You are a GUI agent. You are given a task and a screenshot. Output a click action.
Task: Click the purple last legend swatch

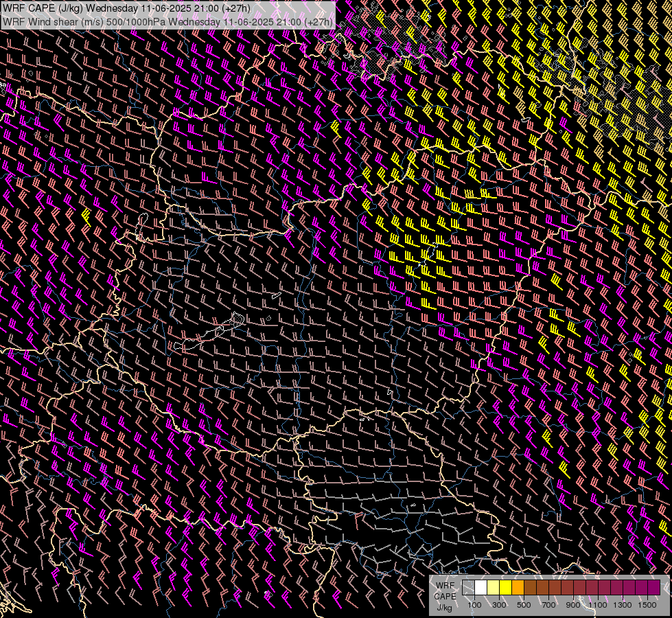pyautogui.click(x=654, y=588)
